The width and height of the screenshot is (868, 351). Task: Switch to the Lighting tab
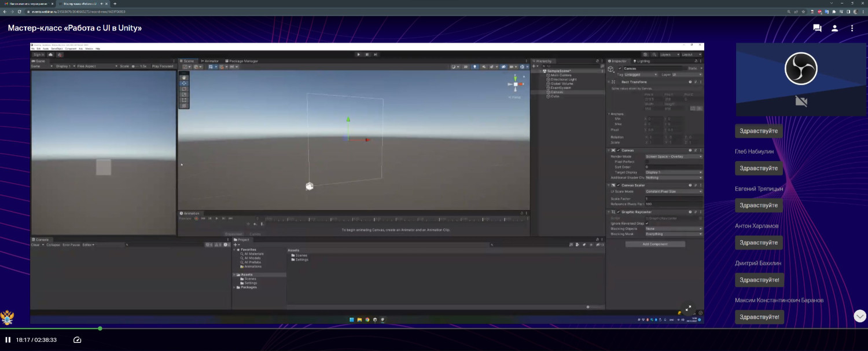tap(642, 61)
